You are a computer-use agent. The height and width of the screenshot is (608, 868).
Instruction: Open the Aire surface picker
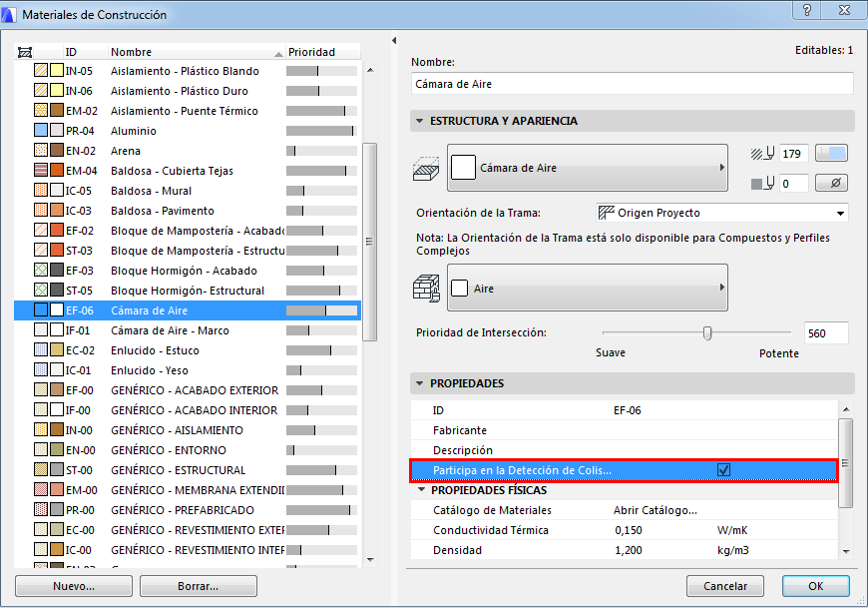[x=588, y=288]
